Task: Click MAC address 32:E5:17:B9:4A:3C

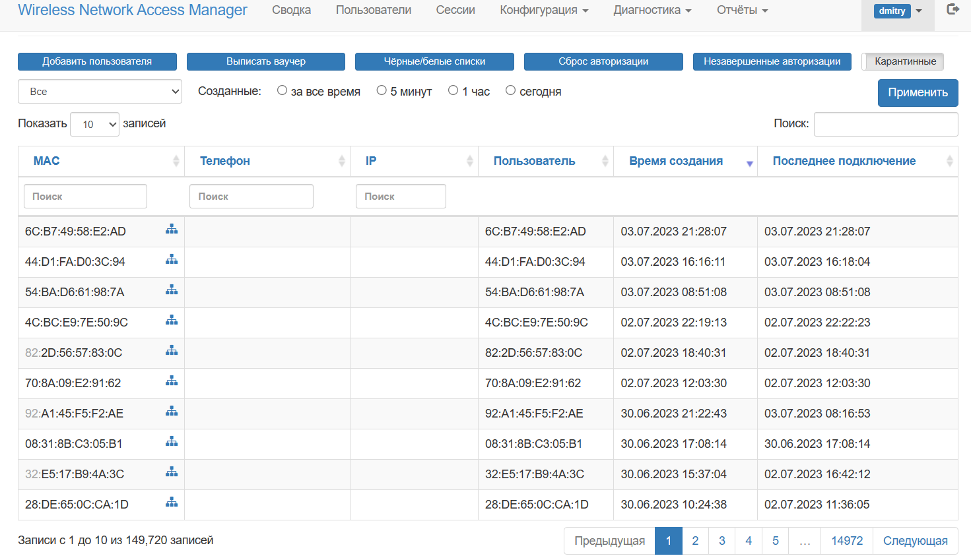Action: click(75, 474)
